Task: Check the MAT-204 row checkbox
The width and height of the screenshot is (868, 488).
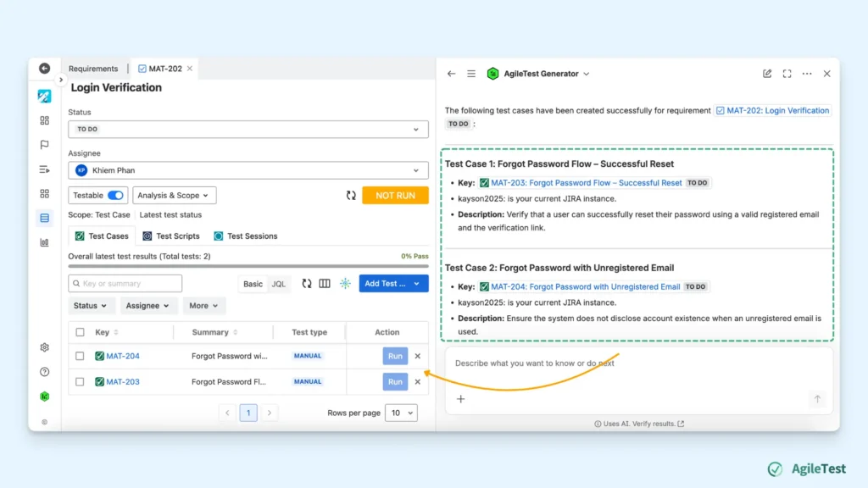Action: tap(80, 356)
